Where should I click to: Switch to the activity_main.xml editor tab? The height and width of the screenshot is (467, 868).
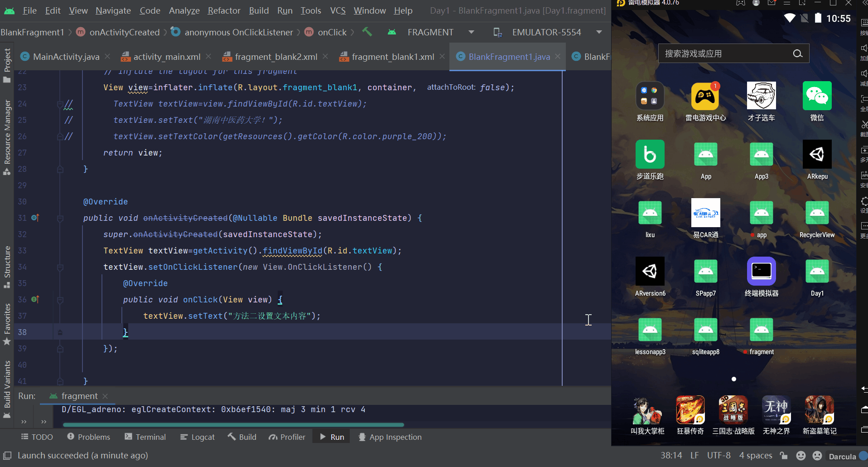tap(167, 57)
